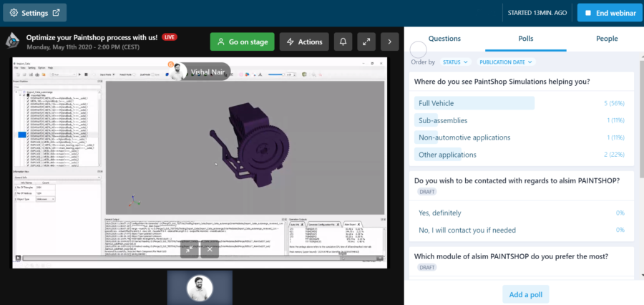Switch to the Generate Configuration File output tab
This screenshot has width=644, height=305.
pos(324,224)
